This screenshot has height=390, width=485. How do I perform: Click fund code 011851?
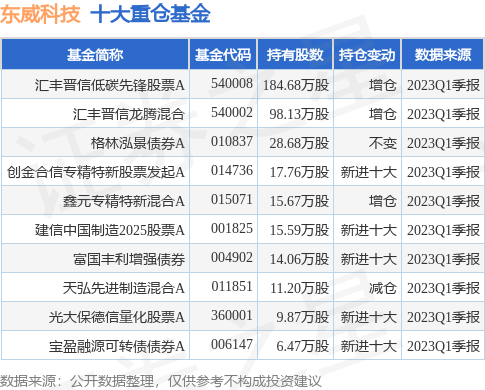point(232,286)
